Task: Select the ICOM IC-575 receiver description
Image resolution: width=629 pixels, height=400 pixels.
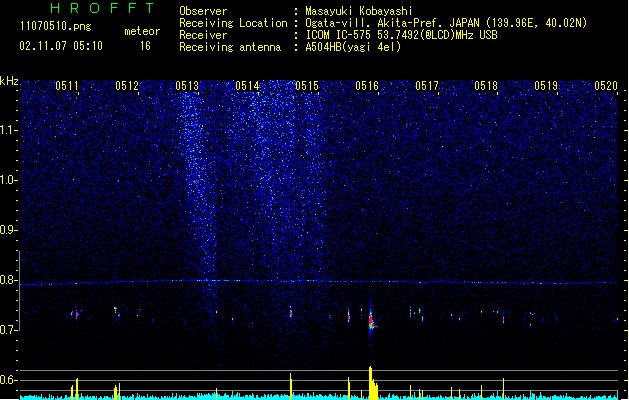Action: click(401, 35)
